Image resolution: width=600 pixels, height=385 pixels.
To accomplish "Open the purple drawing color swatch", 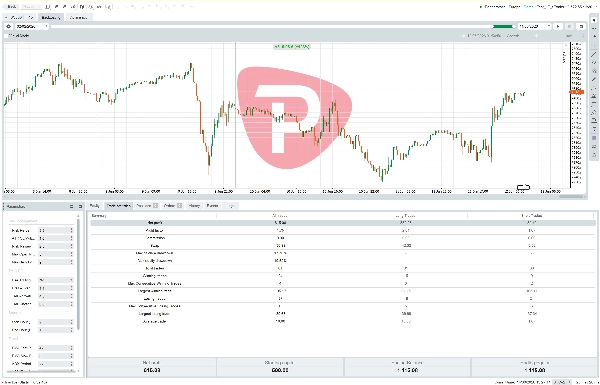I will point(594,138).
